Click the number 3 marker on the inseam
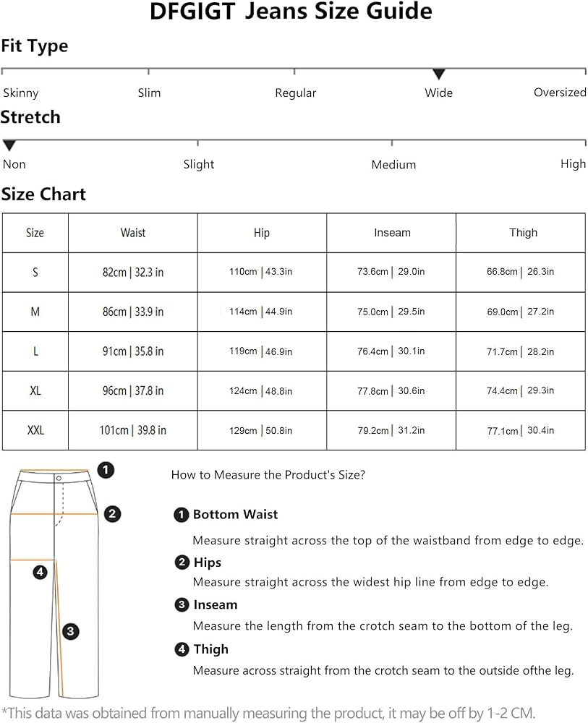The image size is (588, 723). point(70,630)
